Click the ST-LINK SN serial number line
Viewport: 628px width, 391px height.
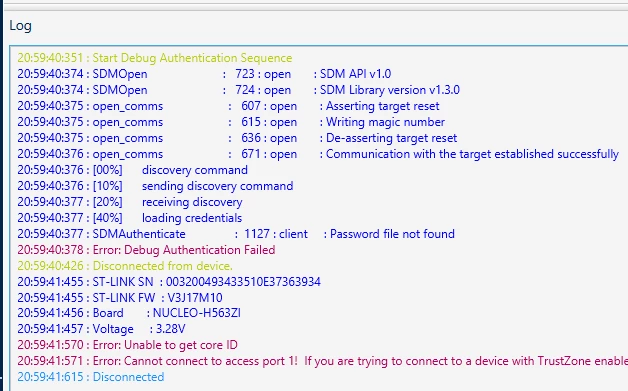169,282
